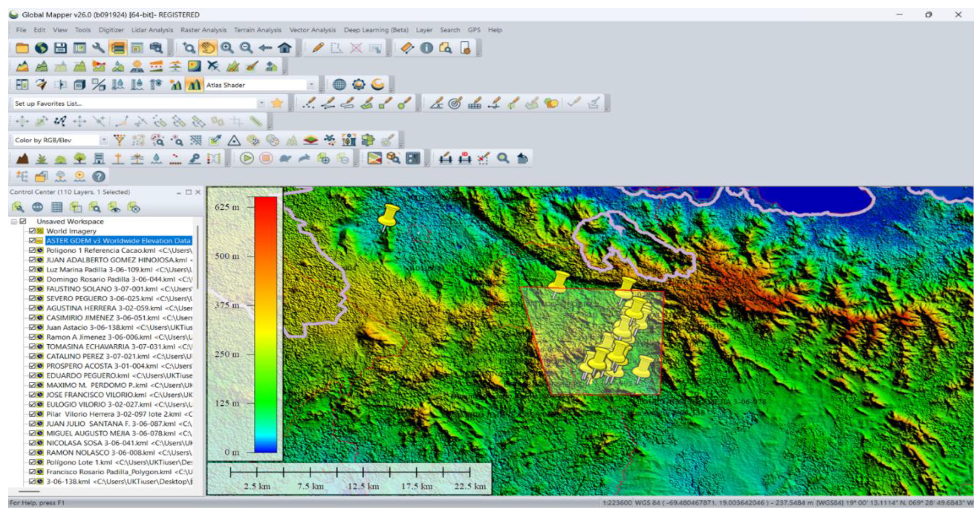Activate the Grab-and-Drag hand tool

pyautogui.click(x=208, y=48)
